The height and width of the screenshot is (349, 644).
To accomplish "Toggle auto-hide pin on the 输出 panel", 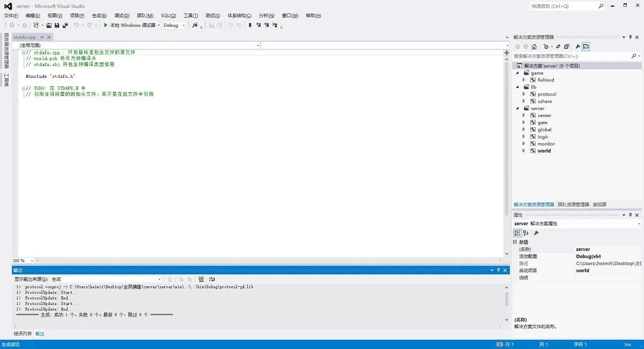I will point(498,270).
